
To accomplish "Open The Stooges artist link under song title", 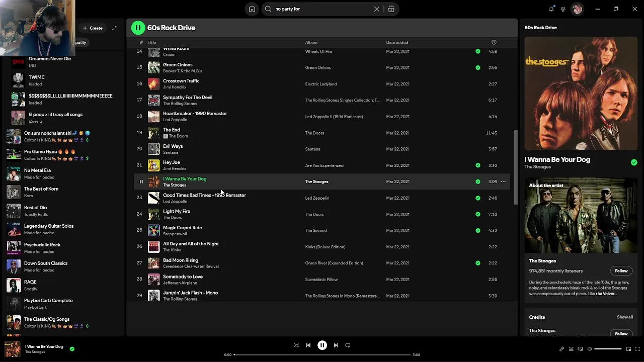I will [537, 167].
